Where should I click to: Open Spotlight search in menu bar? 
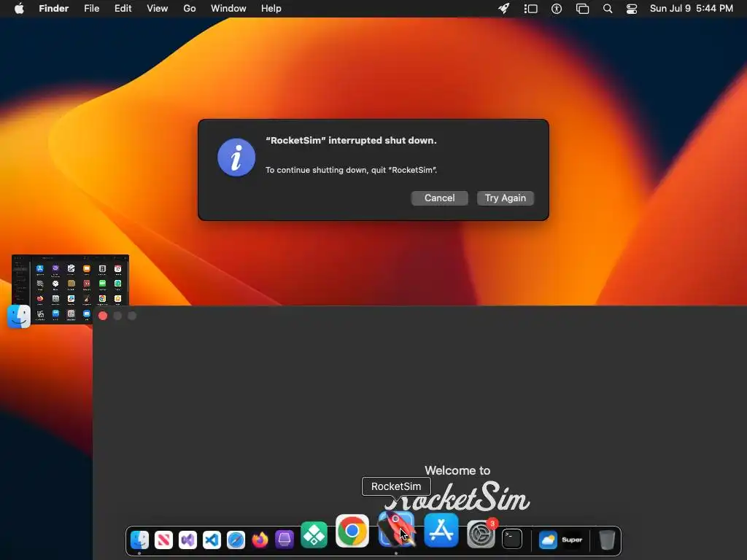[x=608, y=8]
